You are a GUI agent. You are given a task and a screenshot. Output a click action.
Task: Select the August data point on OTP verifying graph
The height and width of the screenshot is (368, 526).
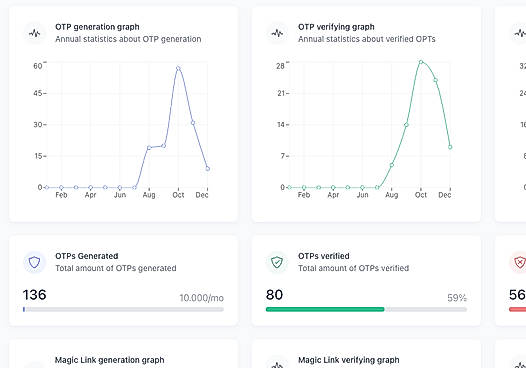coord(391,165)
